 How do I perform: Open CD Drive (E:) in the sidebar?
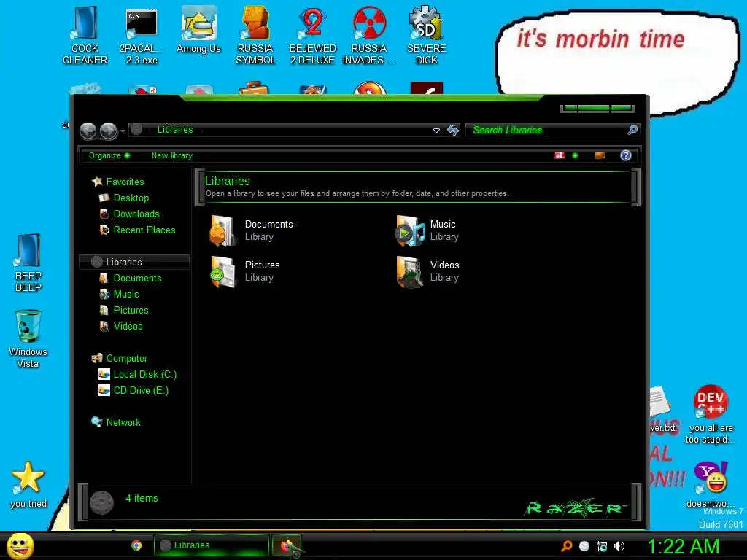pos(133,391)
